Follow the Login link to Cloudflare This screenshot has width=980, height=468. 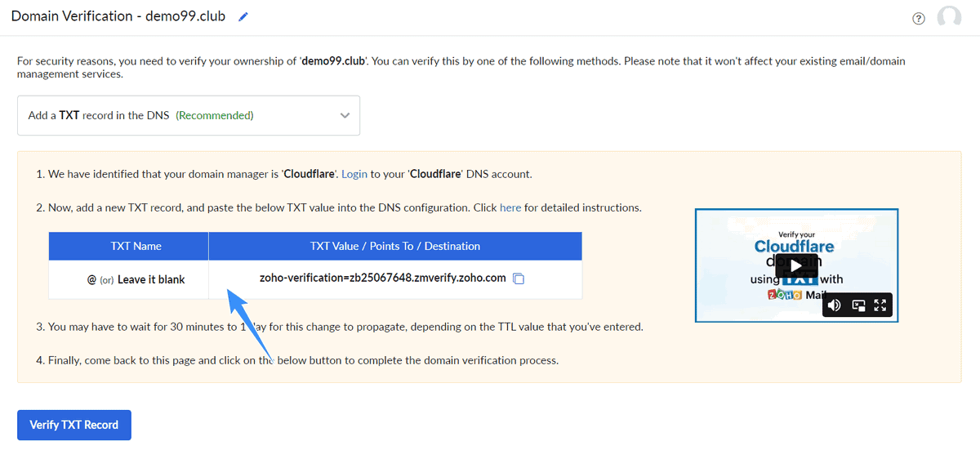pyautogui.click(x=354, y=174)
